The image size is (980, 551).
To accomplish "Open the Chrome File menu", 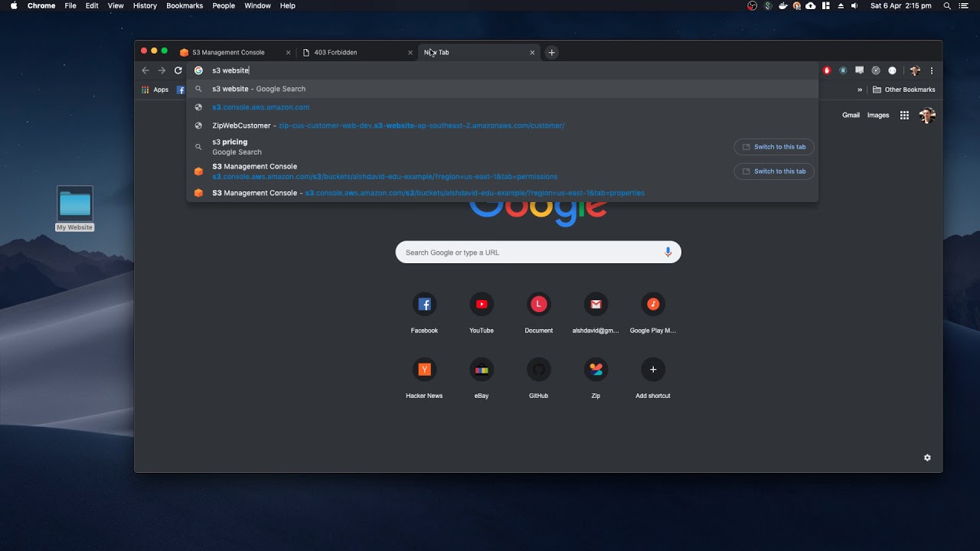I will tap(70, 6).
